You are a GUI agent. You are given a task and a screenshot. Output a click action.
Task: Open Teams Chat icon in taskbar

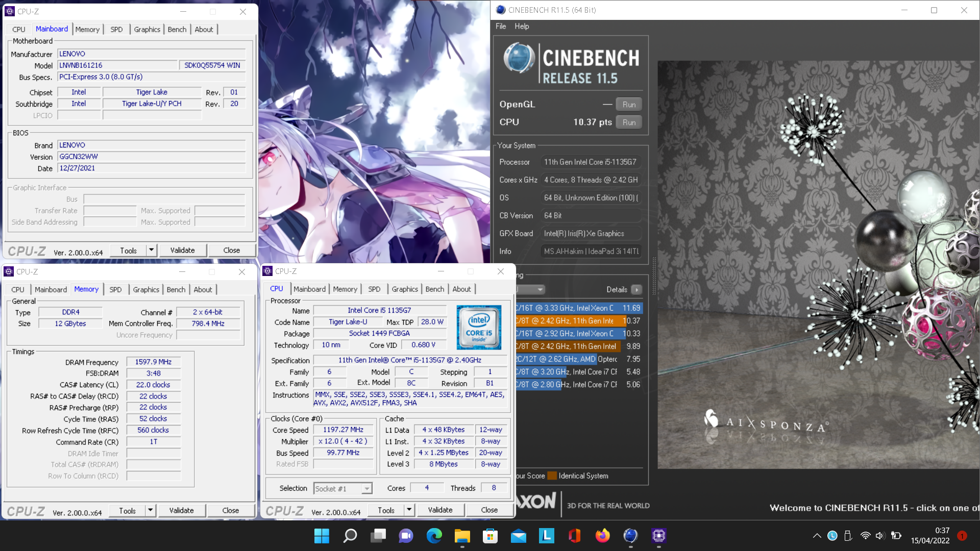point(406,536)
